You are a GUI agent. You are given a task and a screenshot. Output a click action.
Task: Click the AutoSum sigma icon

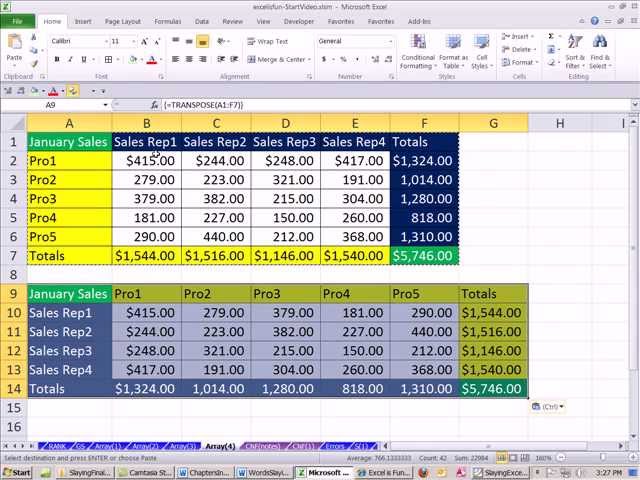[551, 36]
